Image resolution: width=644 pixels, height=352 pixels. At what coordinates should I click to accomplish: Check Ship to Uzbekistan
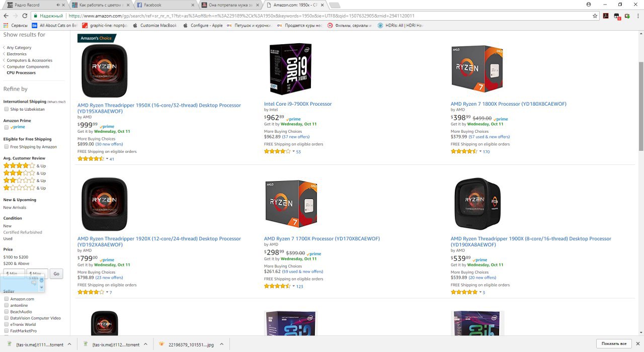click(7, 109)
